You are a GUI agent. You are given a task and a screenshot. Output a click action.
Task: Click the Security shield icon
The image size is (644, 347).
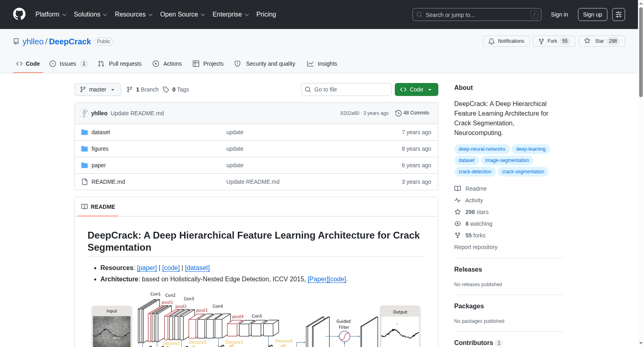tap(237, 64)
